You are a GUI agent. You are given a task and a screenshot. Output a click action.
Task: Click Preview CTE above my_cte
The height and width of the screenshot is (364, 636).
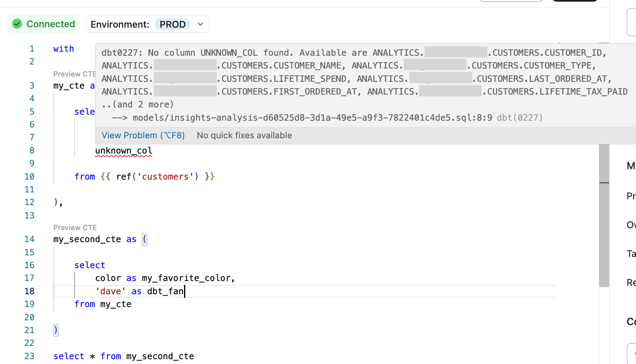[74, 74]
